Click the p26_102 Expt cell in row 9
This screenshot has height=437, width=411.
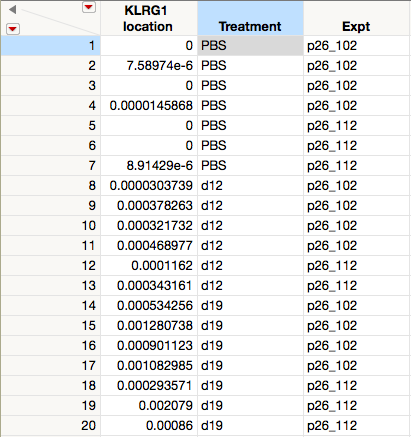pyautogui.click(x=357, y=206)
